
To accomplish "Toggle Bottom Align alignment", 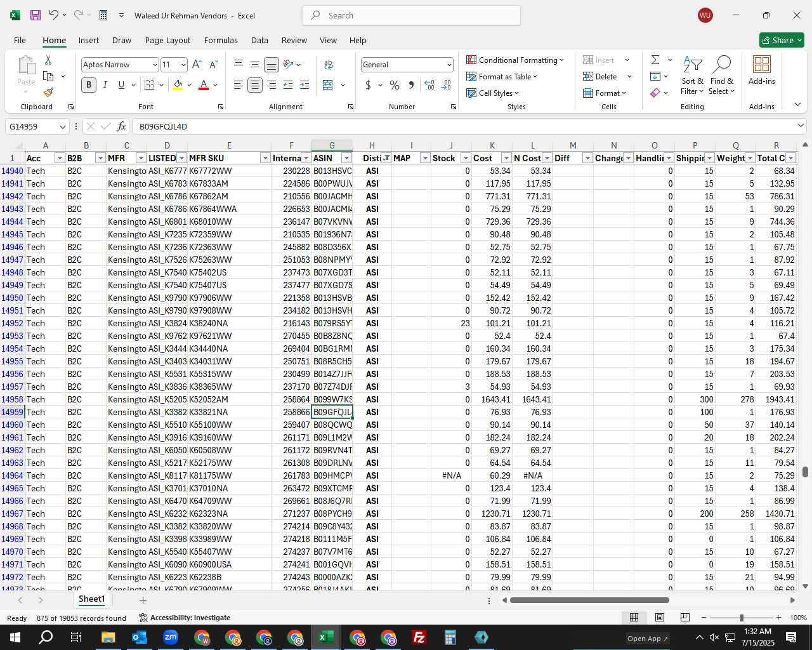I will [x=272, y=65].
